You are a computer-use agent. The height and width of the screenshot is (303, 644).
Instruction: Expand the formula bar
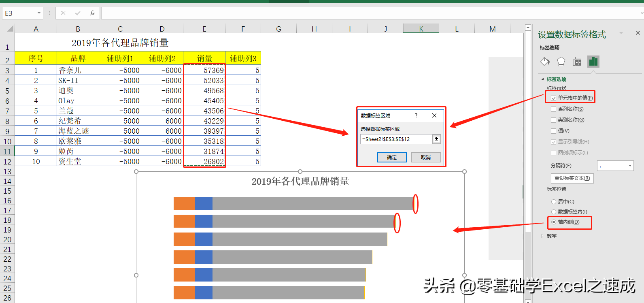(x=642, y=13)
